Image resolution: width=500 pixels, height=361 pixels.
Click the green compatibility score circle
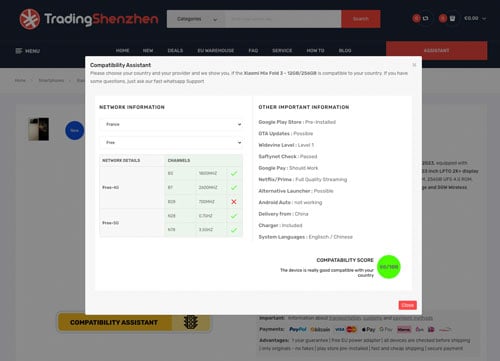coord(389,267)
